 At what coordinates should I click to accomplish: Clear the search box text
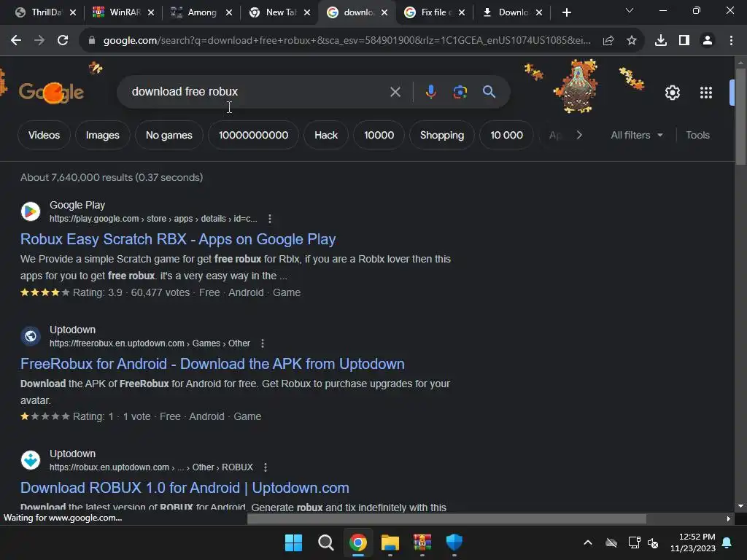point(395,91)
